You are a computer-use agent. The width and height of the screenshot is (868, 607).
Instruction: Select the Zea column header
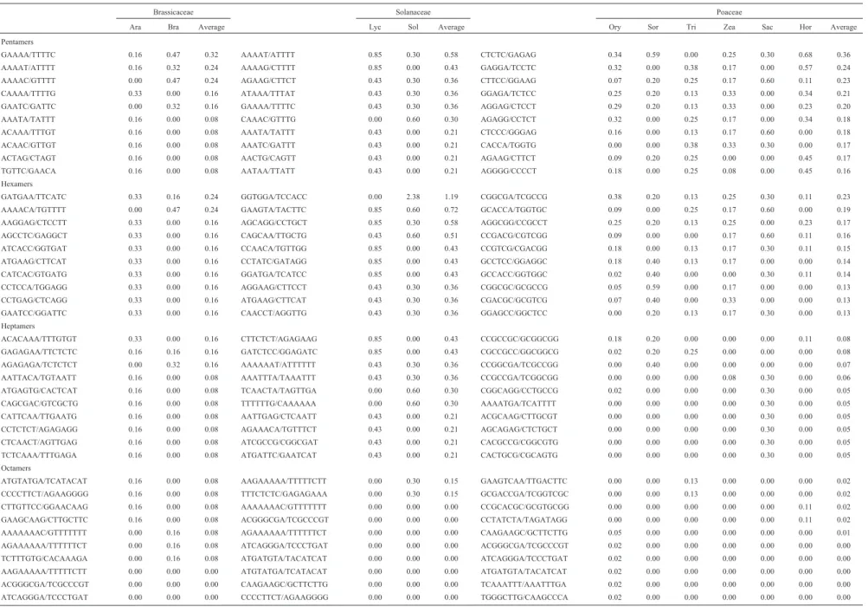(x=729, y=27)
